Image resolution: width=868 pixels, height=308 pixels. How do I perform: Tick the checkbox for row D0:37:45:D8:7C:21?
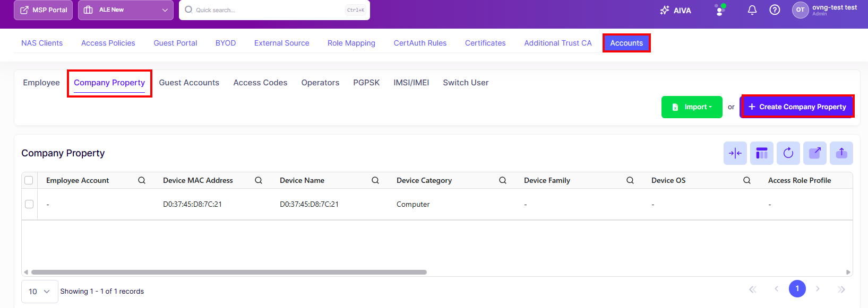pos(29,204)
